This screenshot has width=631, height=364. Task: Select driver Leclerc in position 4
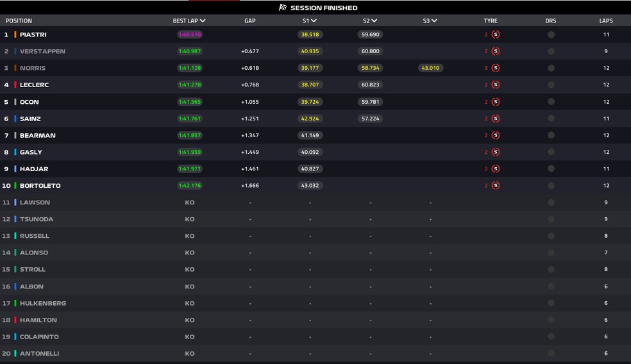34,85
